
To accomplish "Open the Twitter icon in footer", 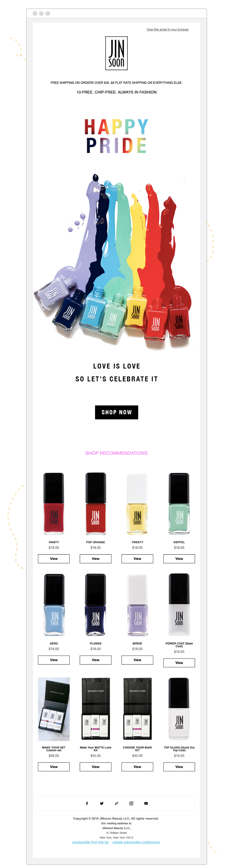I will (x=102, y=803).
